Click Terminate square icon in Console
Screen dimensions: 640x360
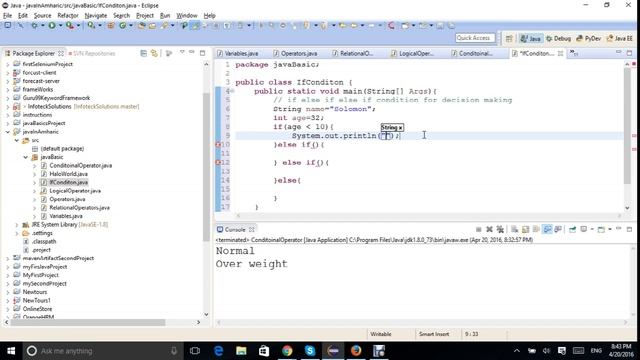pyautogui.click(x=478, y=229)
